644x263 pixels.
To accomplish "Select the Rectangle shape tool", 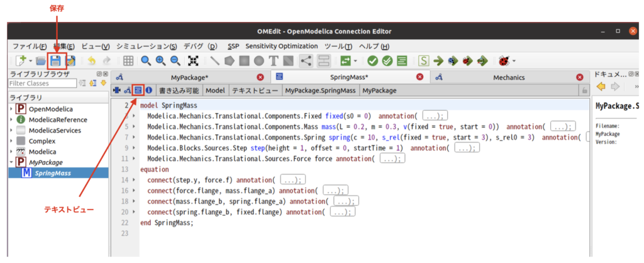I will [x=244, y=61].
